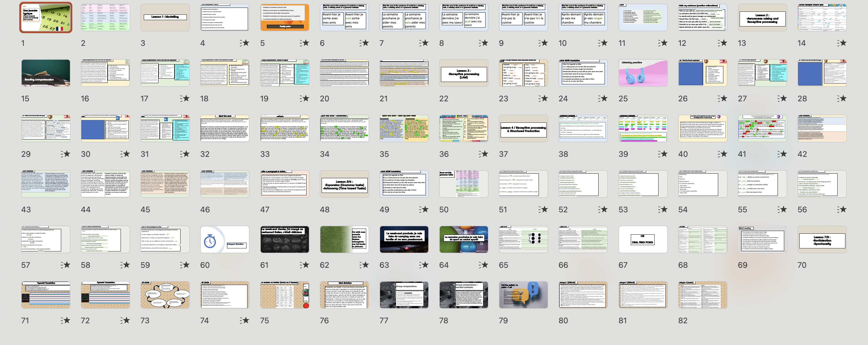This screenshot has height=345, width=868.
Task: Click the animation star icon under slide 36
Action: [483, 154]
